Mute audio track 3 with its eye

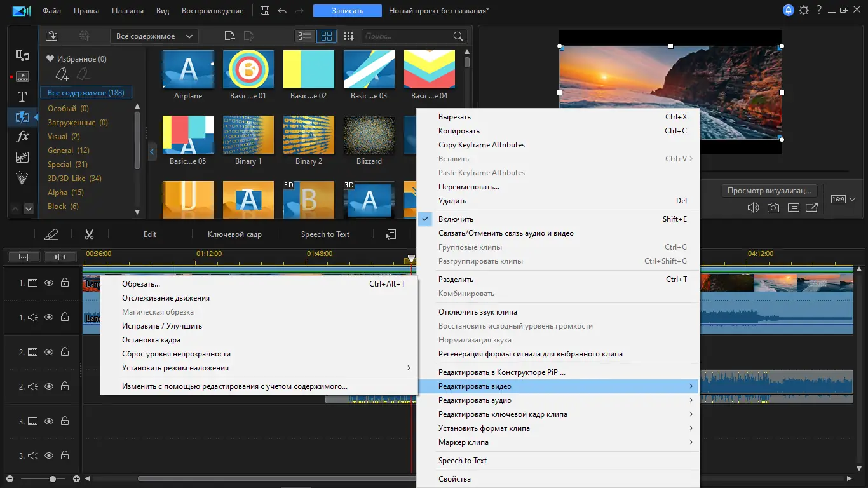click(x=49, y=456)
